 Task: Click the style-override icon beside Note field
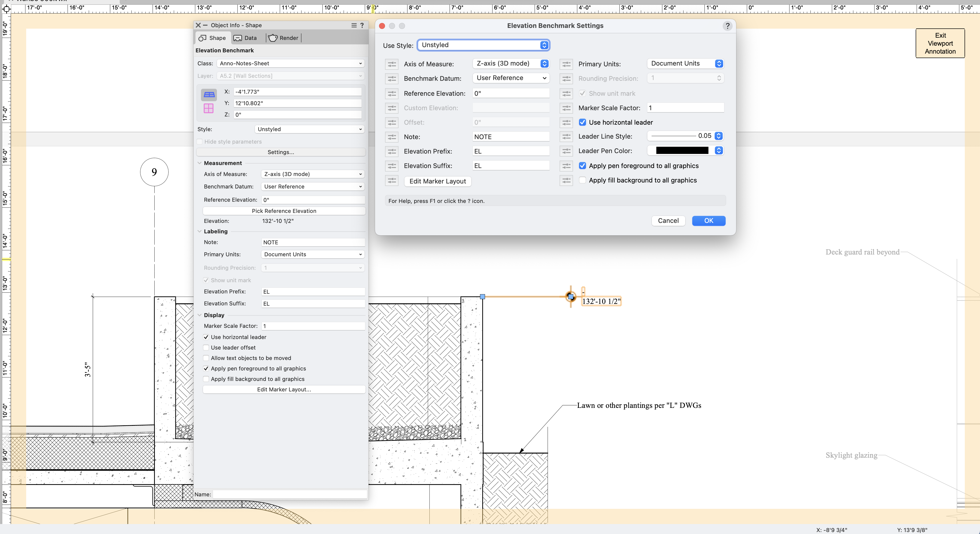coord(392,137)
